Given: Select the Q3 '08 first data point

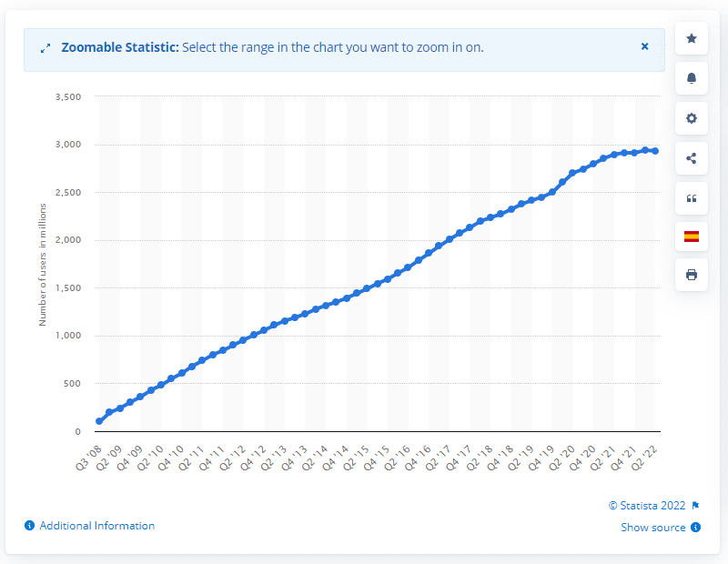Looking at the screenshot, I should pos(99,421).
